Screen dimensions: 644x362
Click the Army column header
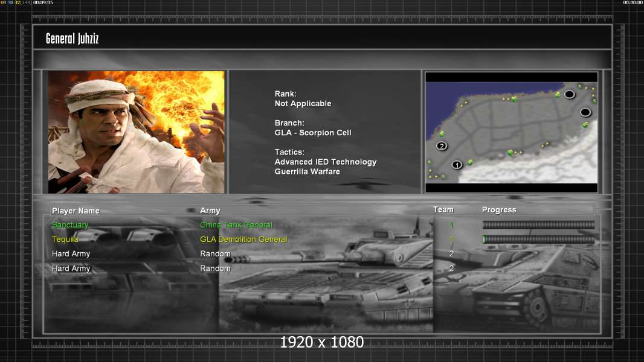coord(210,211)
